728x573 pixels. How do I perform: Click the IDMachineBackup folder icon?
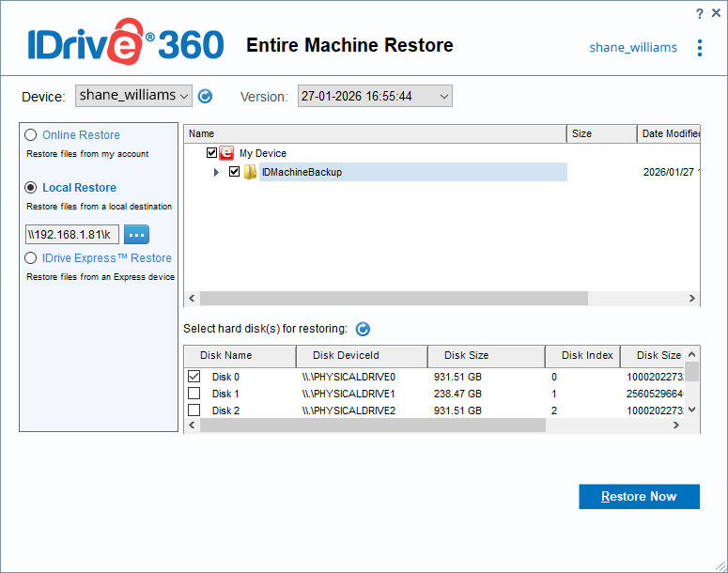click(x=250, y=172)
